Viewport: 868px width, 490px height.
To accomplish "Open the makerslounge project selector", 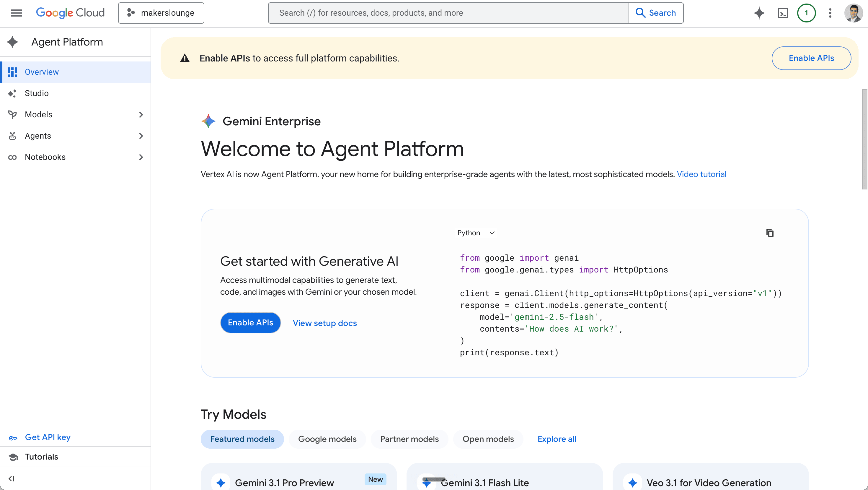I will pos(161,13).
